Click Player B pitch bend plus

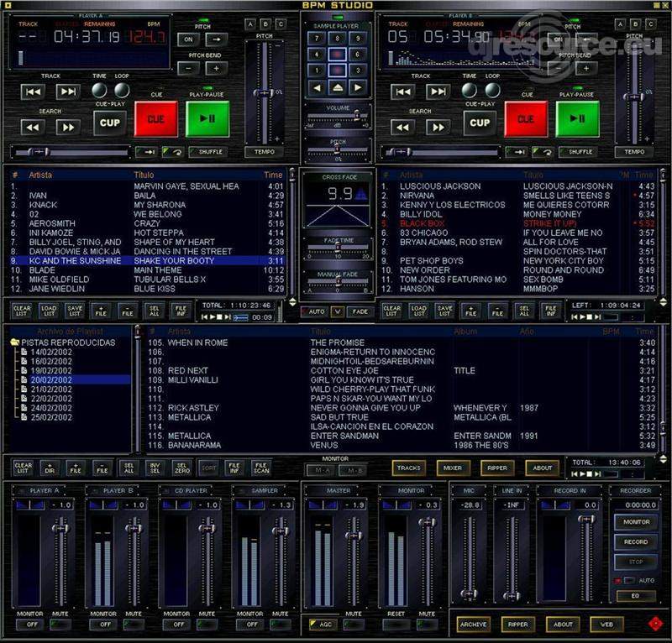point(586,68)
